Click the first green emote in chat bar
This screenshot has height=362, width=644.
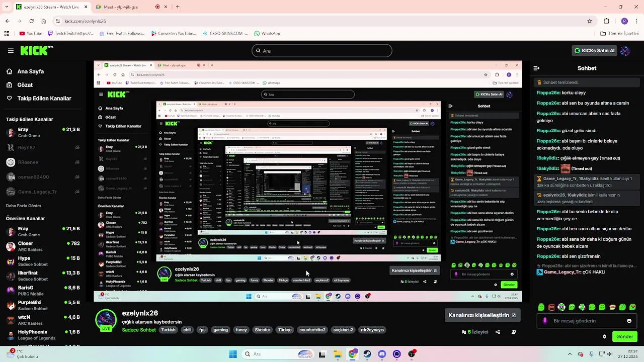pos(541,307)
